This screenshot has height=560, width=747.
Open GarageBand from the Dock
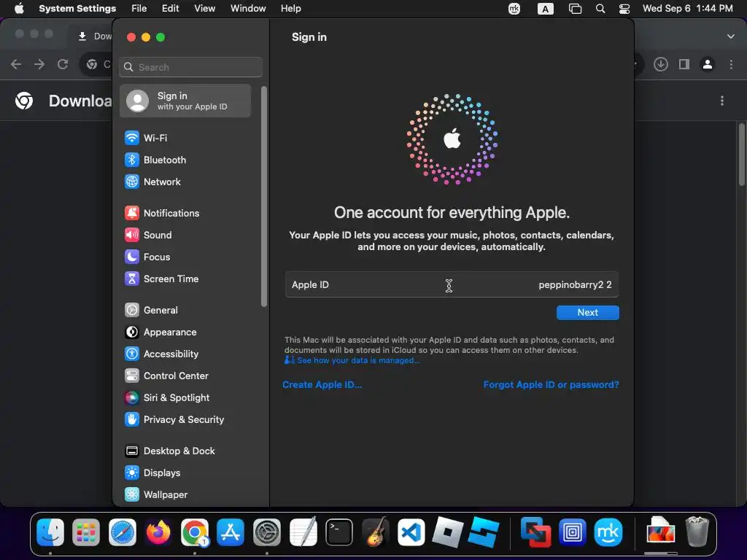[x=376, y=532]
